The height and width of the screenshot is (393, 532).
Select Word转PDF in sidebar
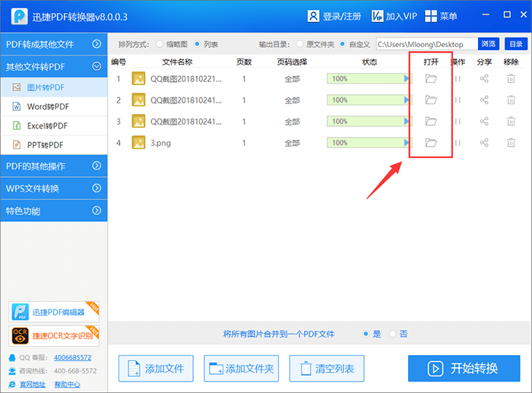(54, 106)
